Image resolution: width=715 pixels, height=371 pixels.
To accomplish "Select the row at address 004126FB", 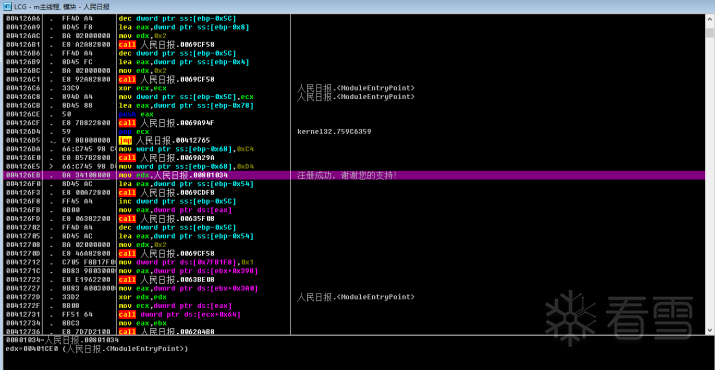I will (354, 210).
